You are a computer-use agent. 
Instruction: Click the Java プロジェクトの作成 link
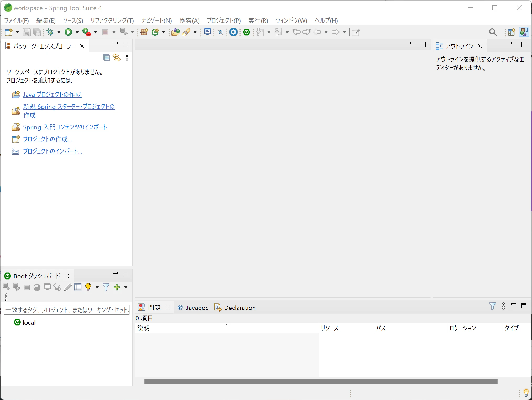[52, 94]
